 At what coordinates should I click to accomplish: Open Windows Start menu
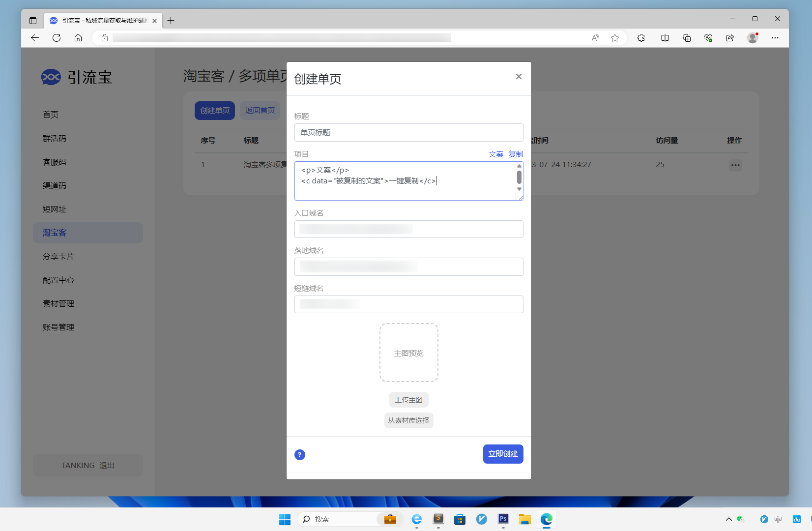285,519
